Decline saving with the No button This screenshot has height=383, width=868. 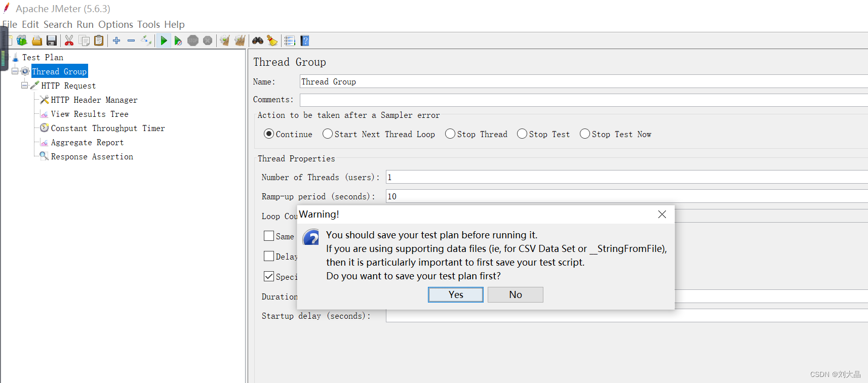click(516, 294)
